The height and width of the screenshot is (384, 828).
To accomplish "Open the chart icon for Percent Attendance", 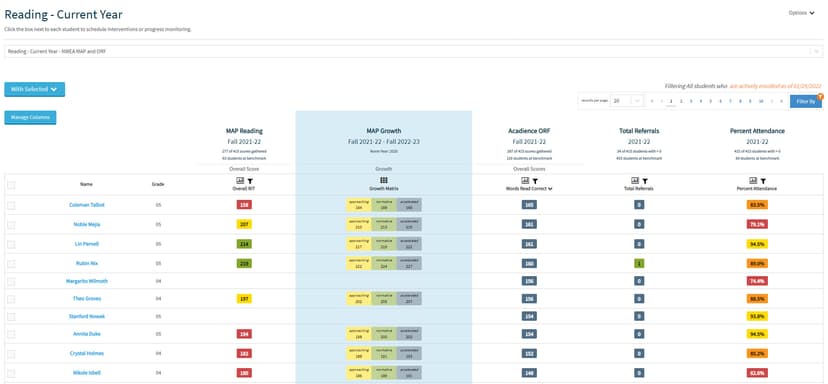I will tap(753, 181).
